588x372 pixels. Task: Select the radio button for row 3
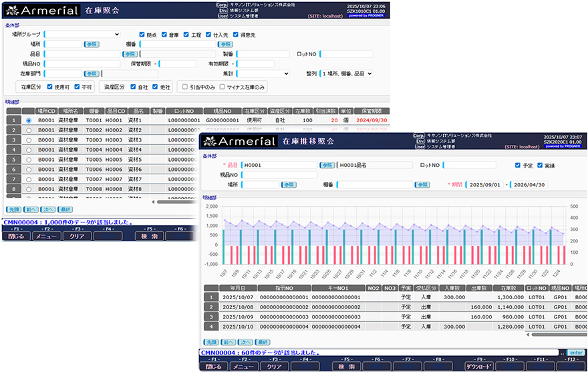tap(28, 140)
